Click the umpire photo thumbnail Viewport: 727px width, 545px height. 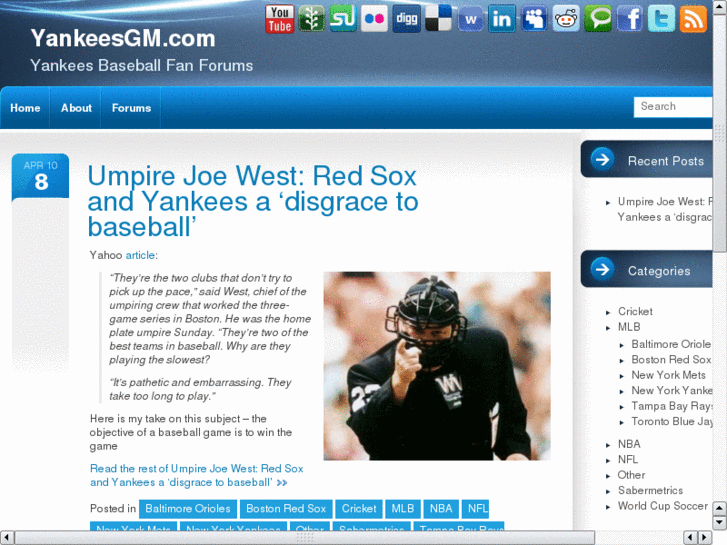point(437,366)
